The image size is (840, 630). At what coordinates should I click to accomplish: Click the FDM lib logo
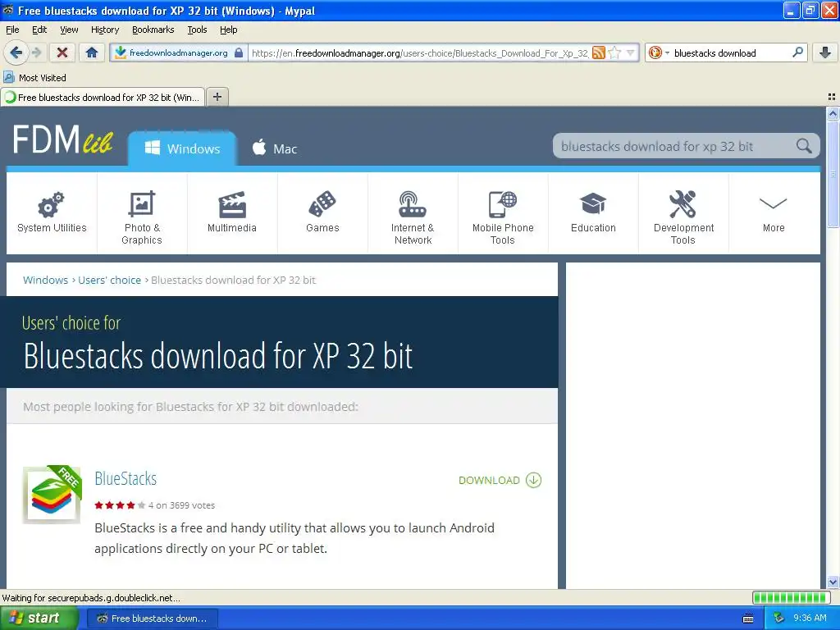pyautogui.click(x=62, y=139)
